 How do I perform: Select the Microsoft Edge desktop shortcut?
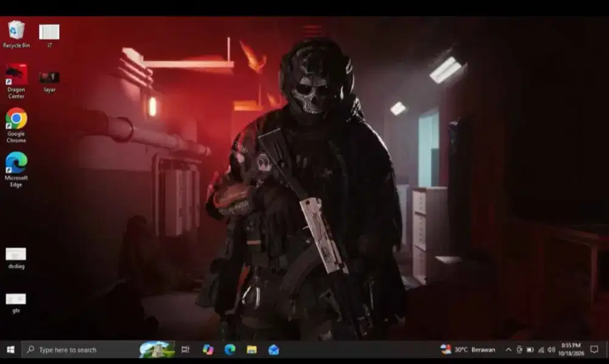point(16,170)
